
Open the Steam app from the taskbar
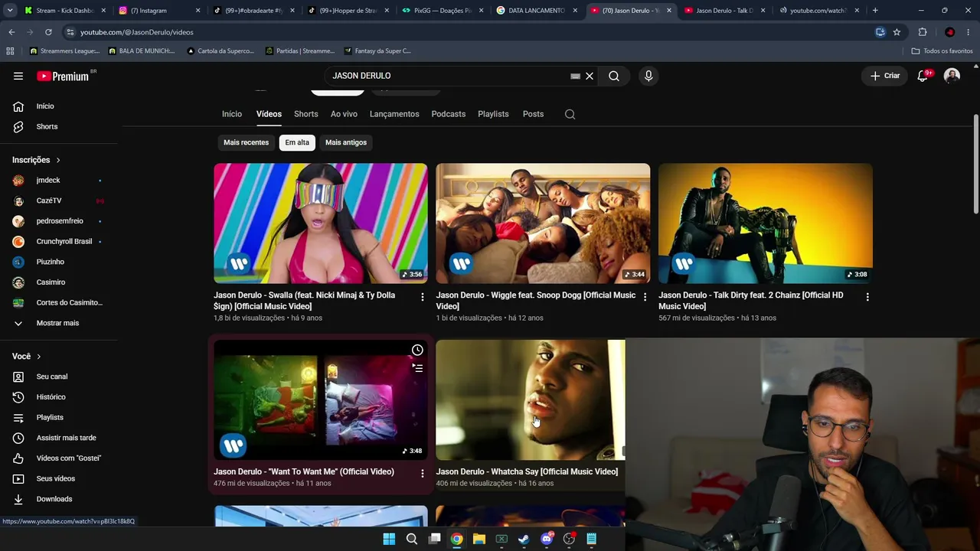coord(524,539)
